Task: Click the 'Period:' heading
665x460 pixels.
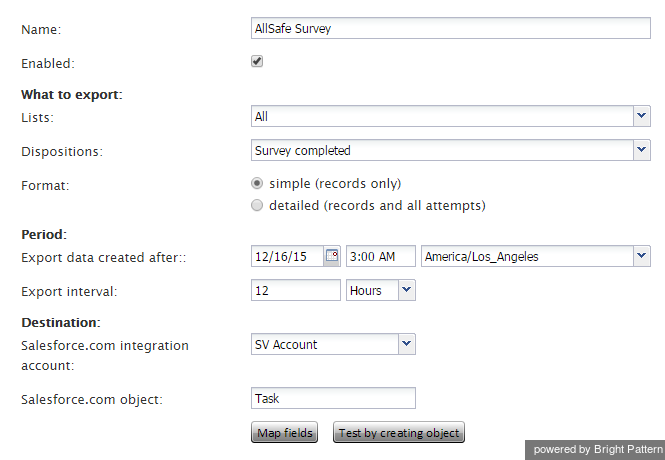Action: click(x=44, y=234)
